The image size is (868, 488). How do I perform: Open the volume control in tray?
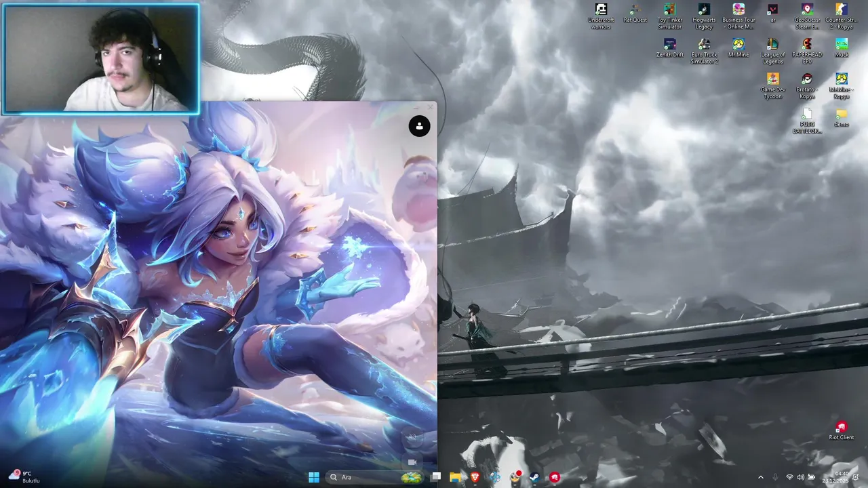(x=800, y=477)
